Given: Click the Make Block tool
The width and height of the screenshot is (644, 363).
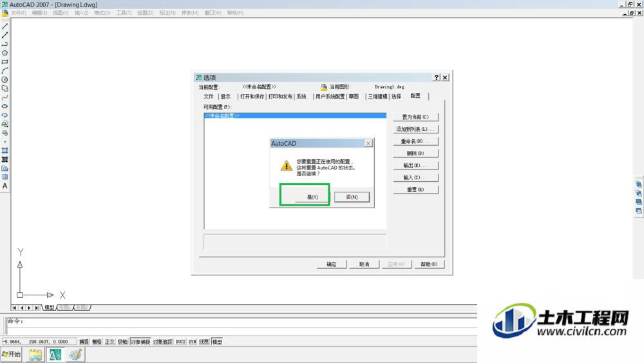Looking at the screenshot, I should click(x=5, y=133).
